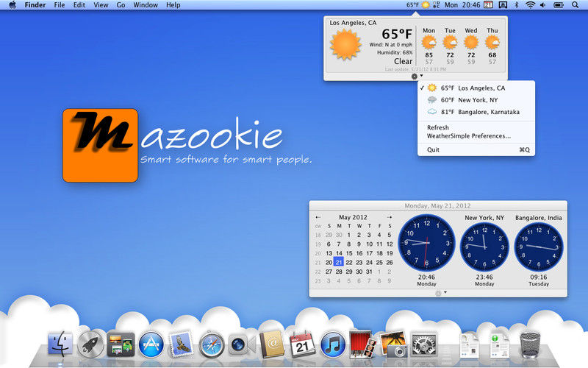Click the Tue forecast in weather panel
The width and height of the screenshot is (588, 368).
point(450,46)
